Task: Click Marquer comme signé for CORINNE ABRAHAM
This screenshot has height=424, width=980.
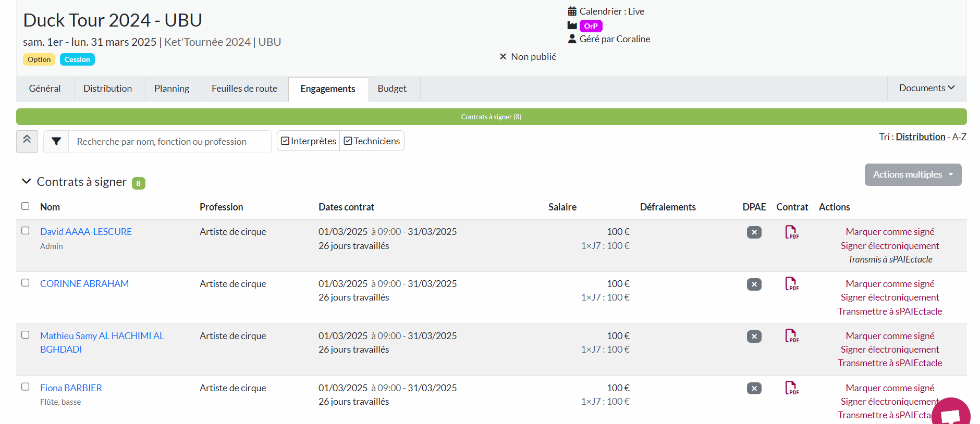Action: click(x=890, y=284)
